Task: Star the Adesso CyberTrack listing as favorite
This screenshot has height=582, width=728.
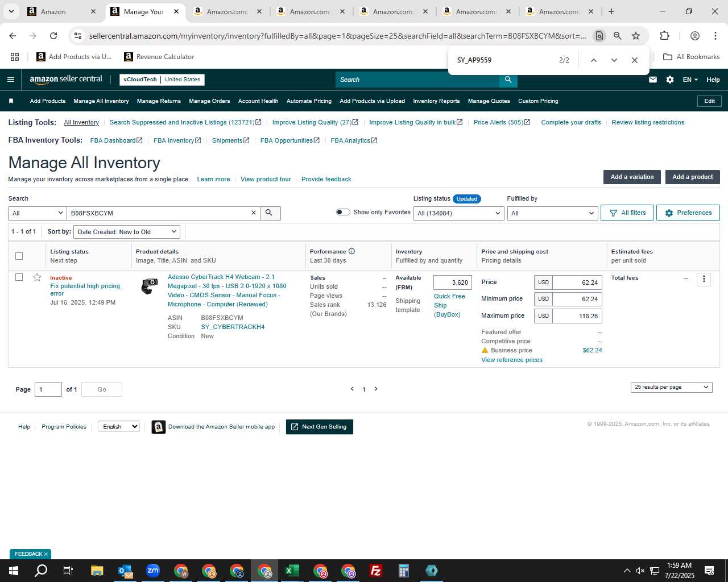Action: 37,277
